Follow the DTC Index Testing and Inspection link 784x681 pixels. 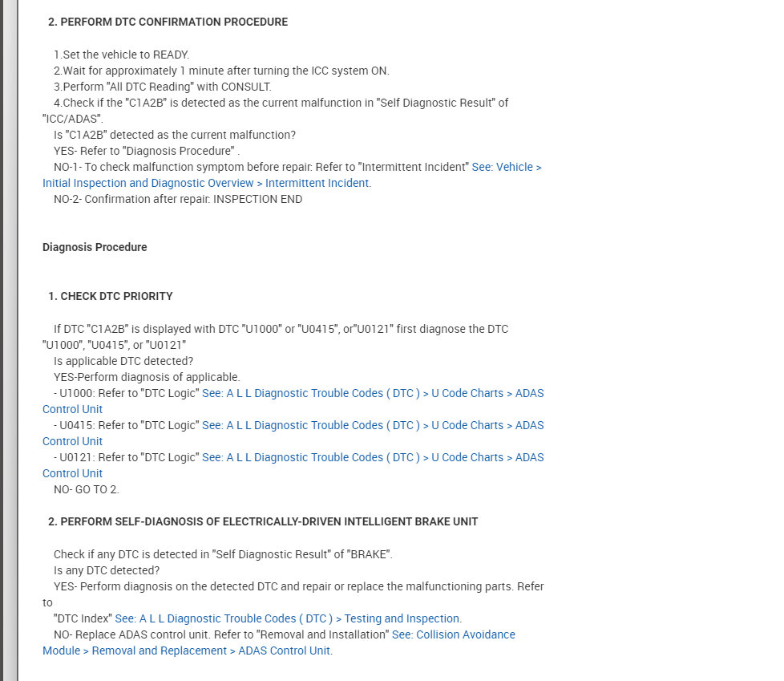coord(288,618)
